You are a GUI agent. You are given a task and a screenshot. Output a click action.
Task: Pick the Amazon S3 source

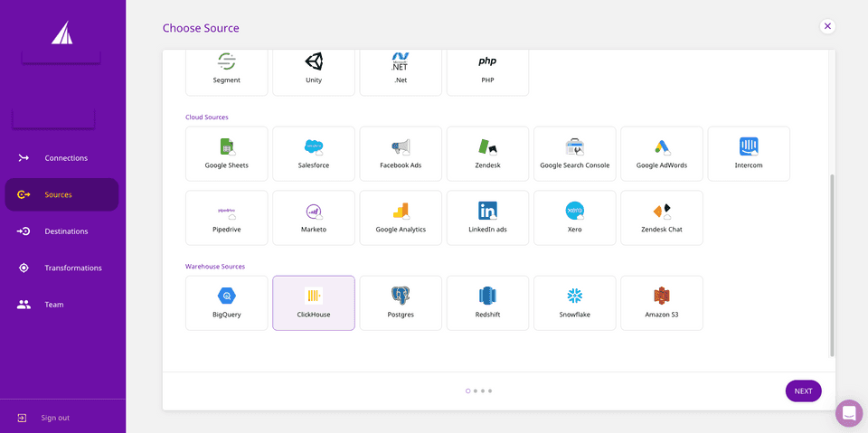coord(662,303)
